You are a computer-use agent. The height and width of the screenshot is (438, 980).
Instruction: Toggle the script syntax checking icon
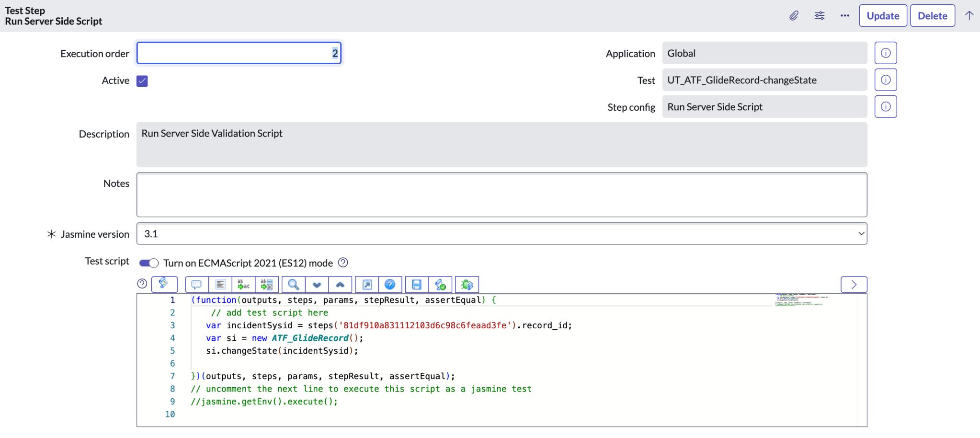pos(164,284)
